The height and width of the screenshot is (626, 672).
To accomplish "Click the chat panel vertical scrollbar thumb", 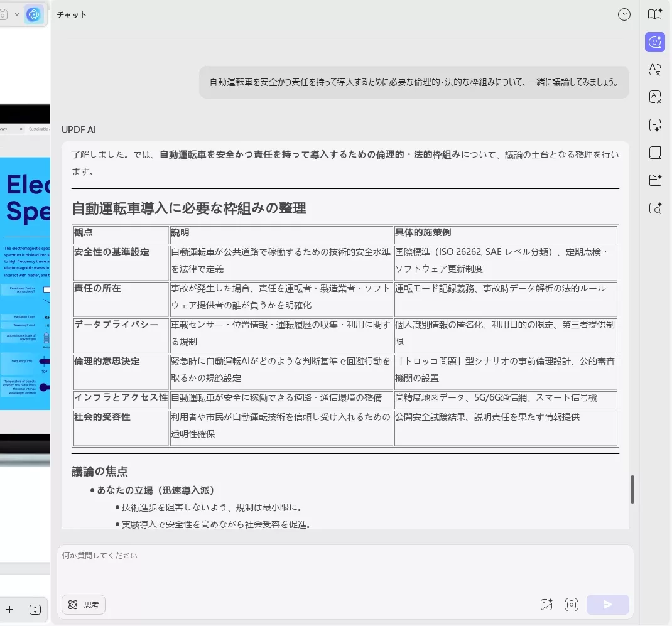I will coord(632,489).
